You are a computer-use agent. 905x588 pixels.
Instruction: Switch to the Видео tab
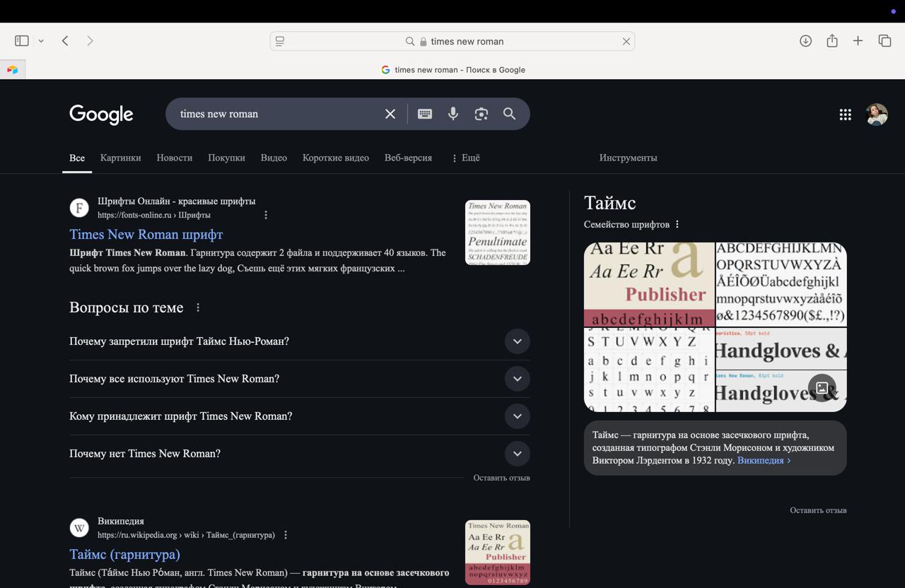pos(274,158)
